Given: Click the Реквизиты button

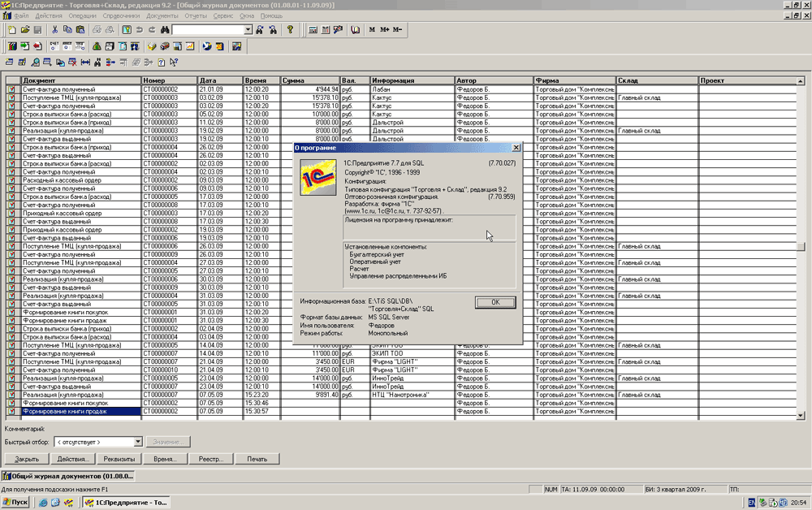Looking at the screenshot, I should coord(119,459).
